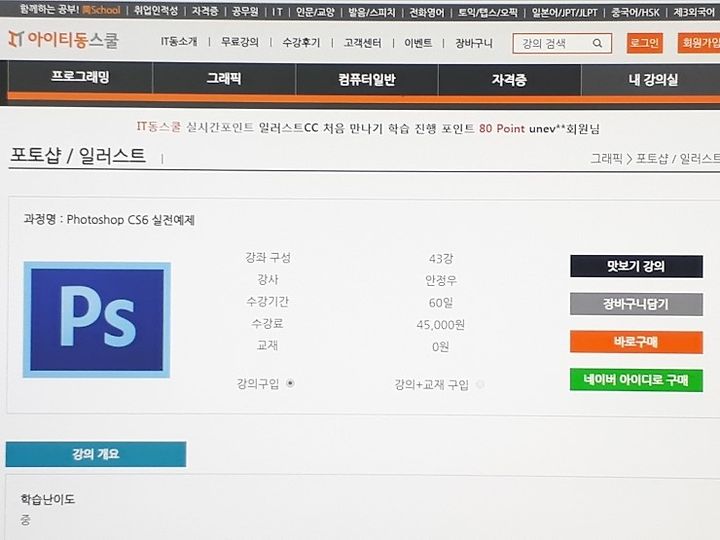Click the 그래픽 breadcrumb link

click(606, 159)
